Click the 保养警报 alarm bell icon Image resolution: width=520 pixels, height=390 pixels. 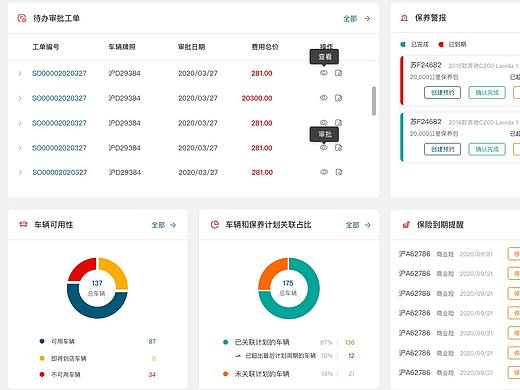404,18
